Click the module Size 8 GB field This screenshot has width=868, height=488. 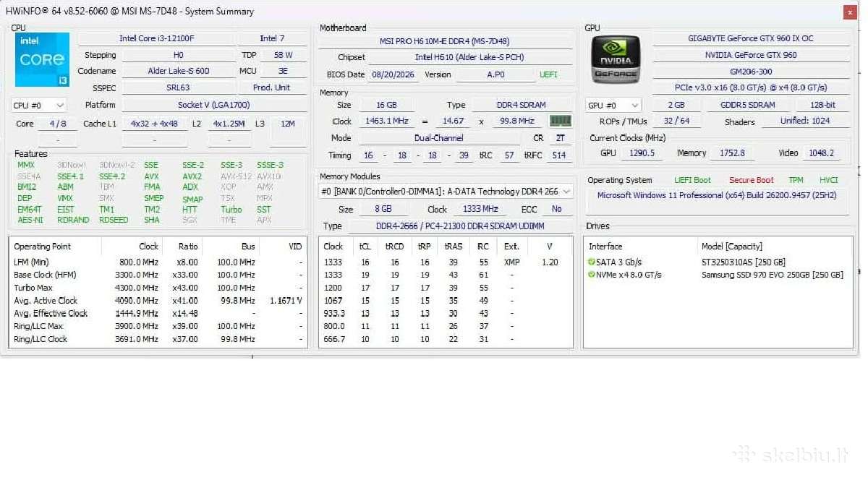point(383,209)
